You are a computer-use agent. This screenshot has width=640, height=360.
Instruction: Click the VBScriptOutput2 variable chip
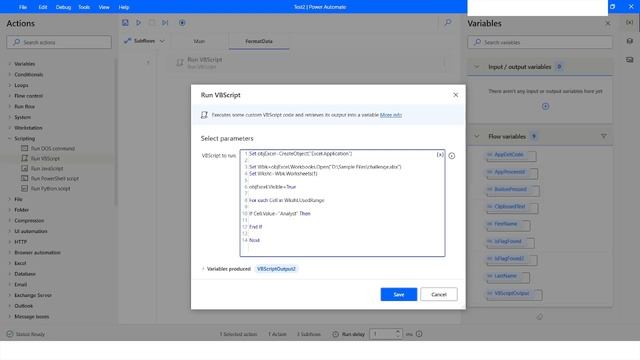point(276,269)
